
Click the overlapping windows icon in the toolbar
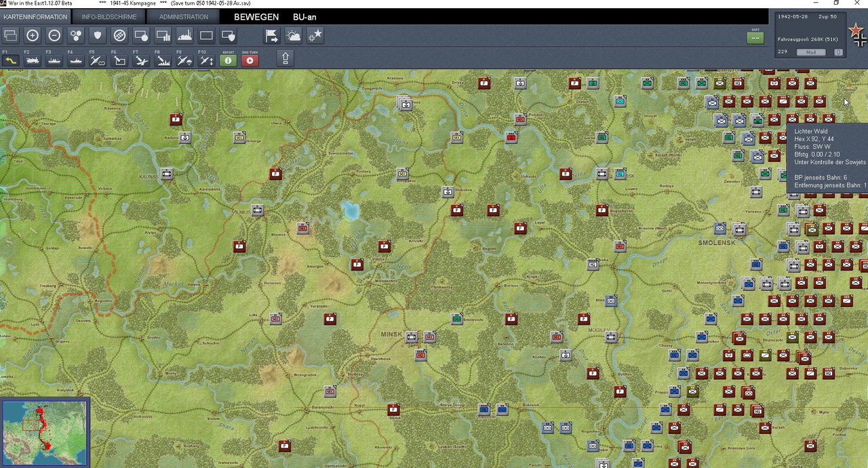coord(11,35)
